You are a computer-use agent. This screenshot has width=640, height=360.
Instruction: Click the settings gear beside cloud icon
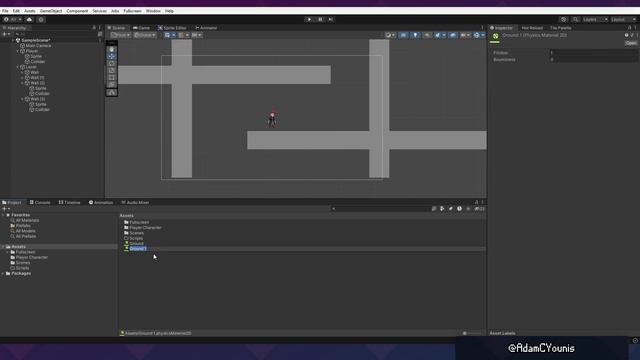[x=41, y=19]
